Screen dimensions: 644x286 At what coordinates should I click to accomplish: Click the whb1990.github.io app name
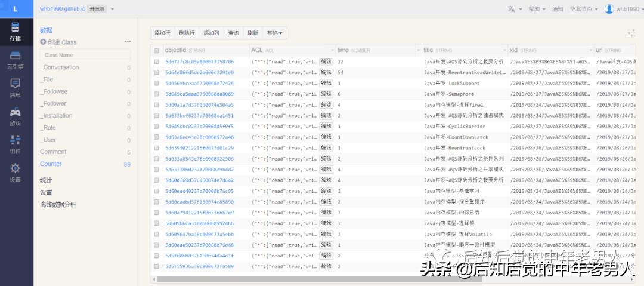(x=63, y=9)
